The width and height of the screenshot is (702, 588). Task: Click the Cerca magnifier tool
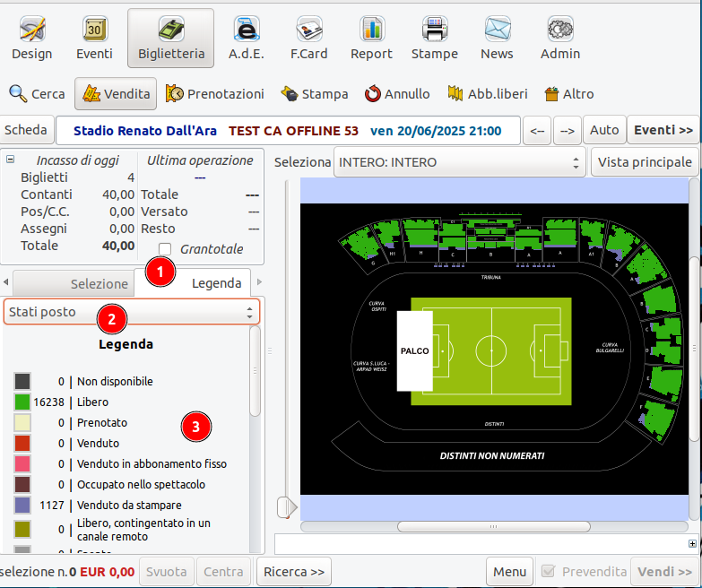[x=37, y=94]
